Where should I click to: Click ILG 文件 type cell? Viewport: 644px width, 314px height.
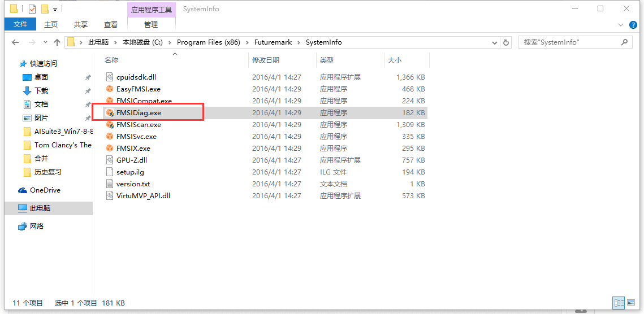pyautogui.click(x=333, y=172)
